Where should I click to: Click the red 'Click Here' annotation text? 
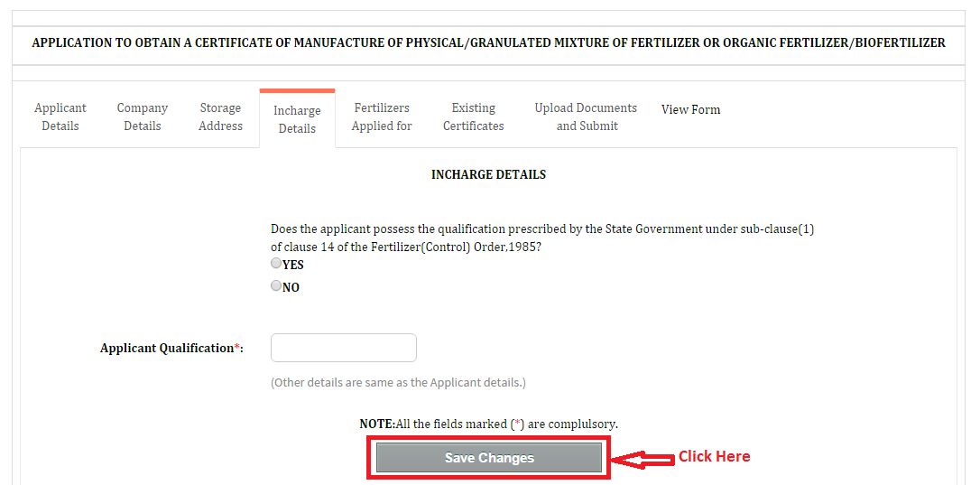tap(714, 456)
